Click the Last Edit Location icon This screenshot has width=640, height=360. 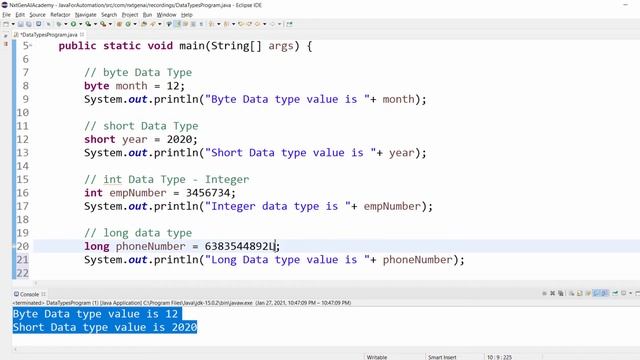[x=241, y=24]
